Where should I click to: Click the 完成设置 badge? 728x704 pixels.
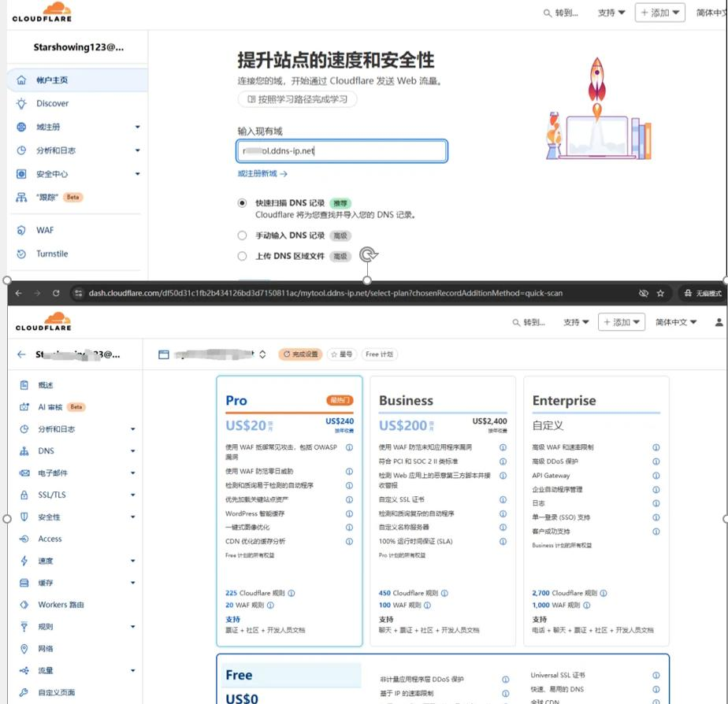(x=300, y=354)
